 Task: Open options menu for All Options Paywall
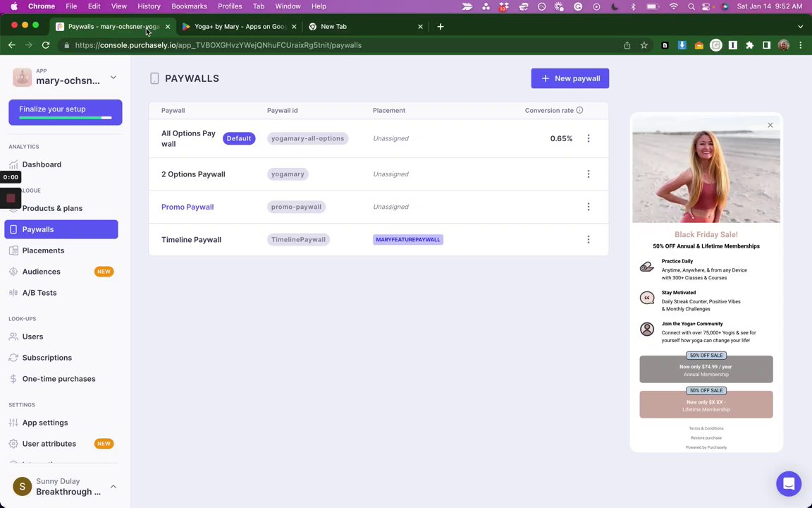[589, 138]
